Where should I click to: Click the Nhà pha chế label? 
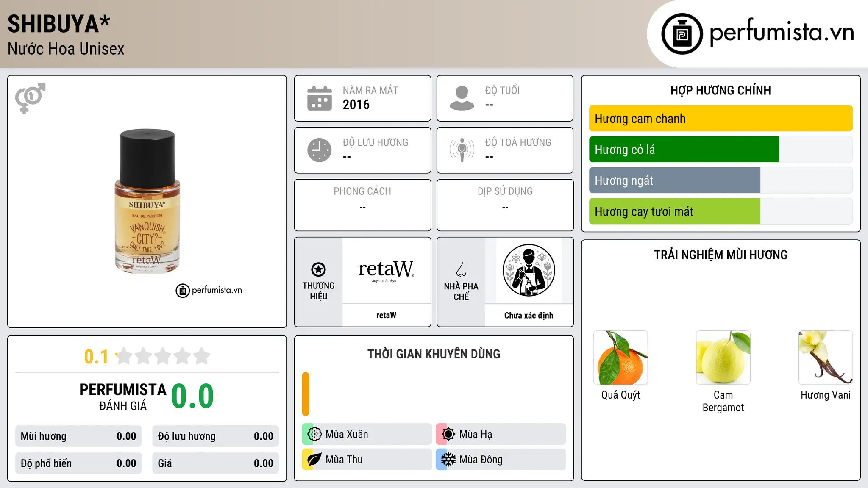[461, 291]
